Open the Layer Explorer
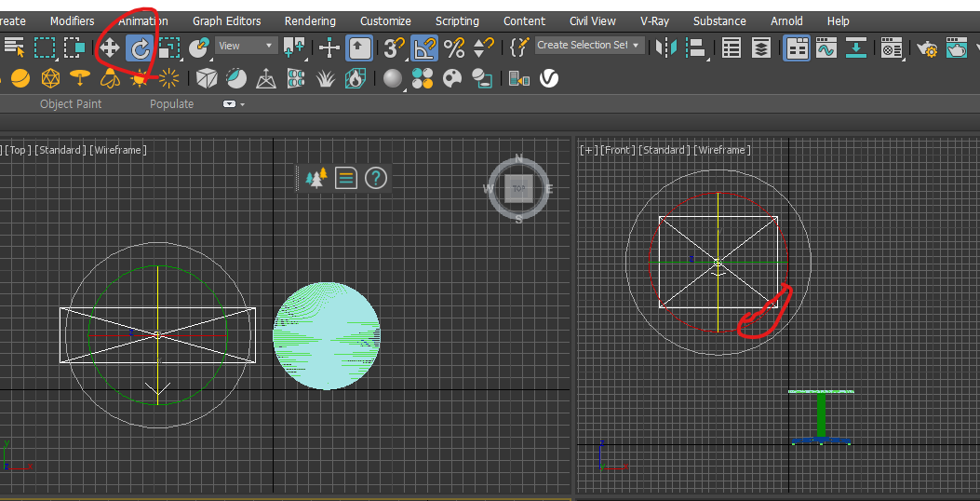 pos(760,47)
